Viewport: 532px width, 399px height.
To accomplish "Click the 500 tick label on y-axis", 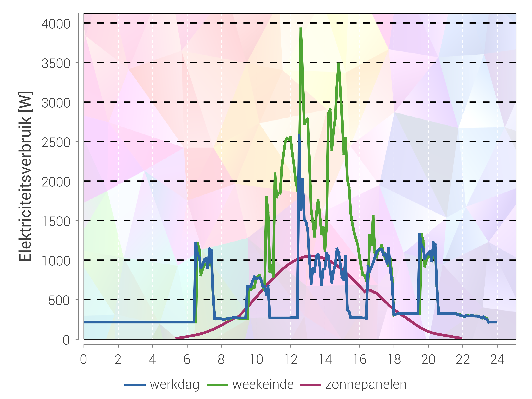I will (59, 301).
